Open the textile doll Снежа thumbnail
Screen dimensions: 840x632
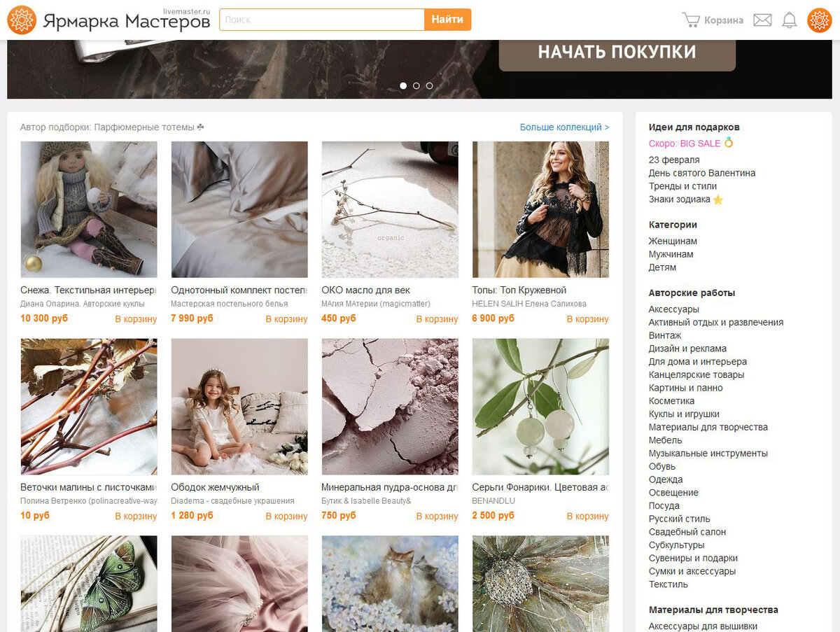point(89,209)
